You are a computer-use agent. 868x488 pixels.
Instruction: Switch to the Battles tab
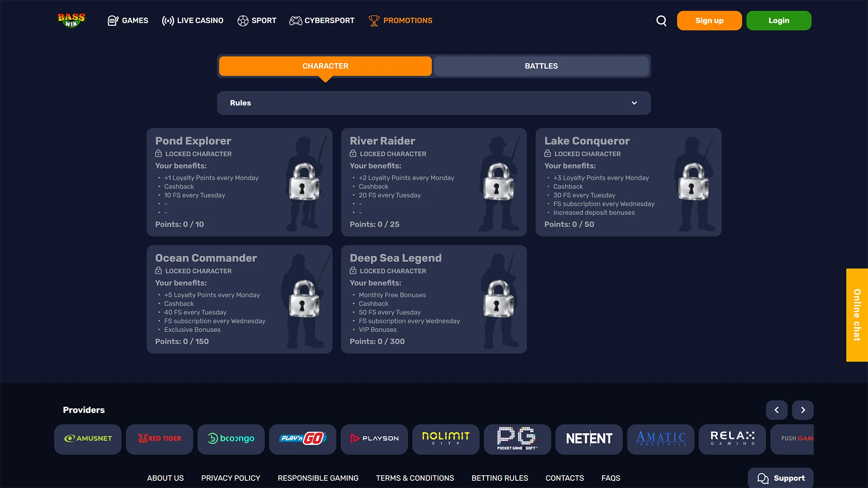[x=541, y=66]
